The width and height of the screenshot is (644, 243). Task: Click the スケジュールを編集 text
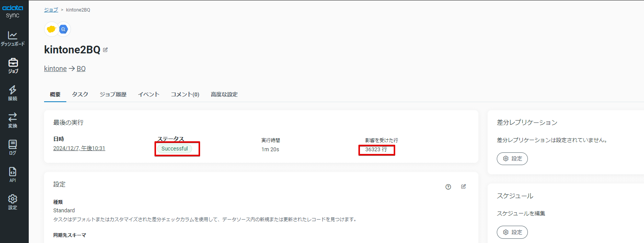(521, 213)
